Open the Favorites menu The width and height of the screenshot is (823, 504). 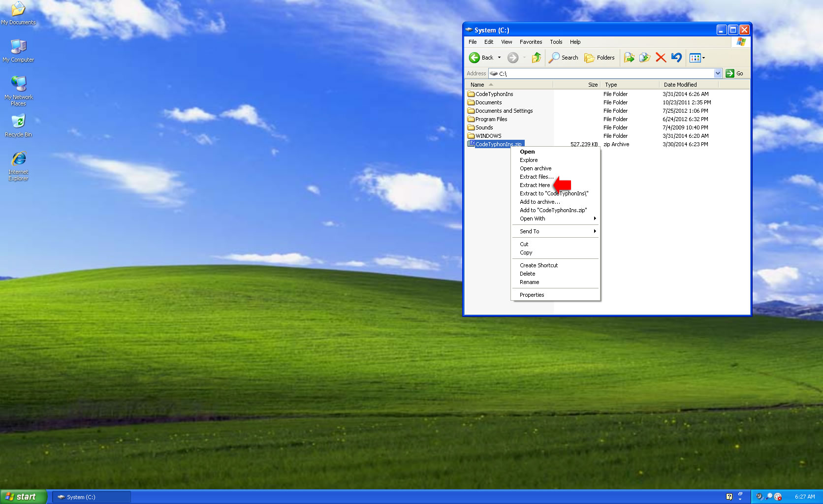pyautogui.click(x=531, y=42)
